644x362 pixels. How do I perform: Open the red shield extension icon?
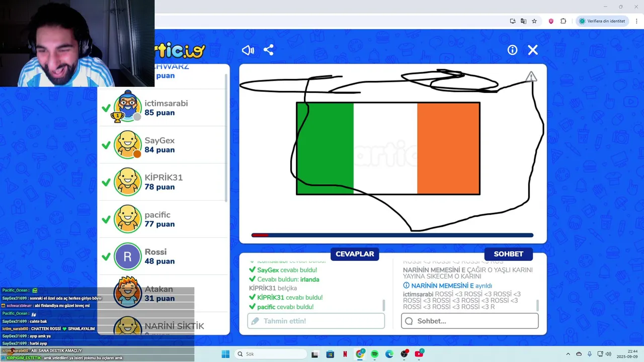[x=551, y=21]
